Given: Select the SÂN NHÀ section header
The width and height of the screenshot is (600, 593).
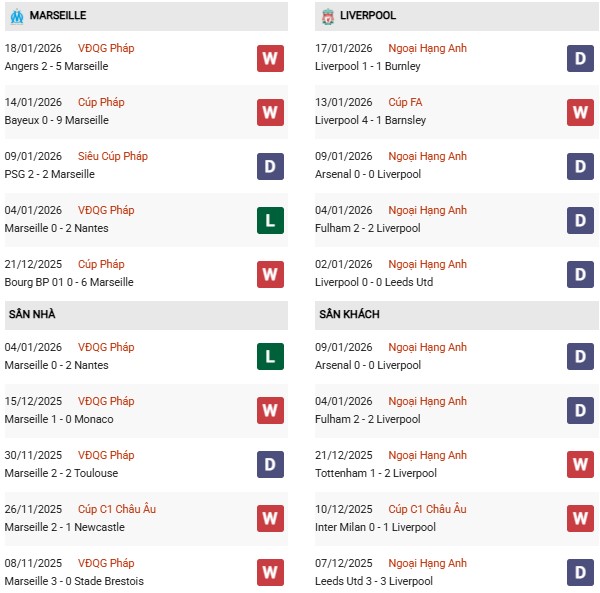Looking at the screenshot, I should (32, 314).
